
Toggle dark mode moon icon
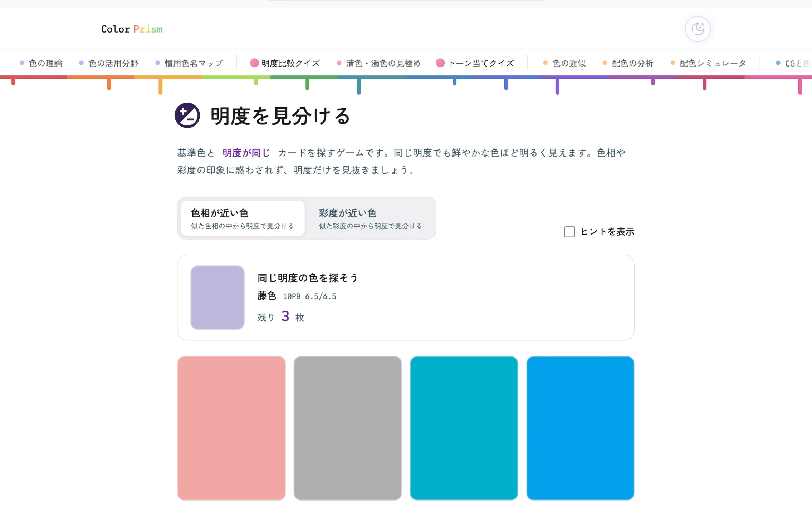[698, 29]
